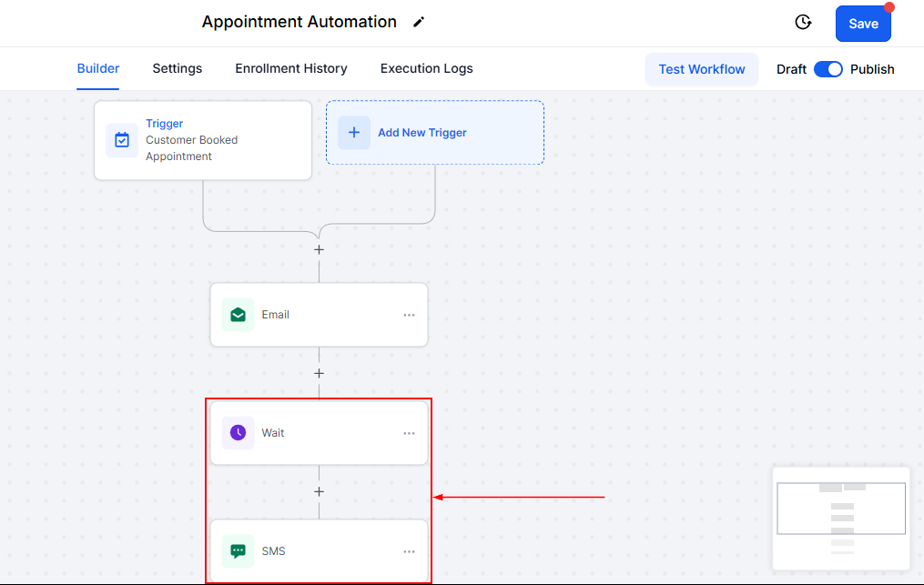
Task: Add step between triggers and Email
Action: [x=319, y=249]
